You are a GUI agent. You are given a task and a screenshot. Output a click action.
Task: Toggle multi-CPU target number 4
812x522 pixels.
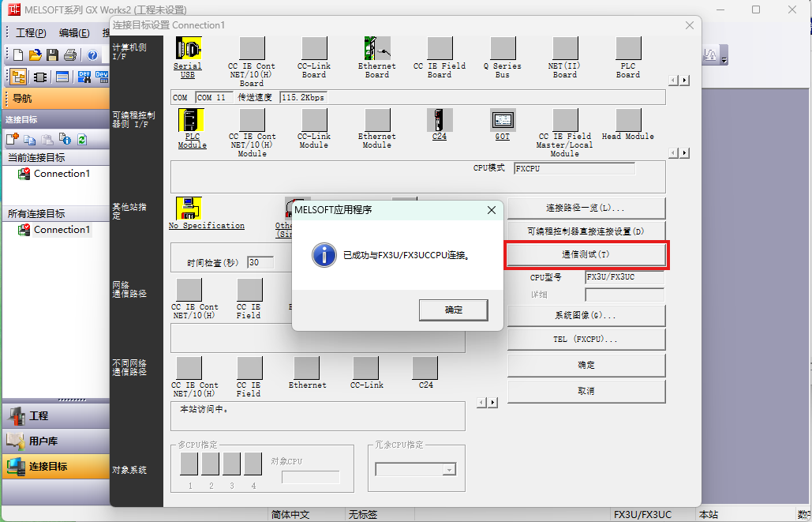[x=253, y=464]
